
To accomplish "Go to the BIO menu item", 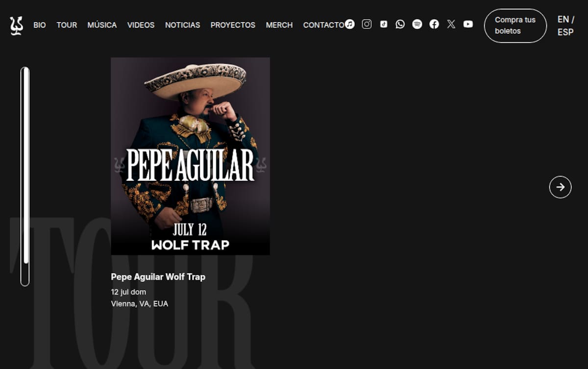I will [x=40, y=25].
